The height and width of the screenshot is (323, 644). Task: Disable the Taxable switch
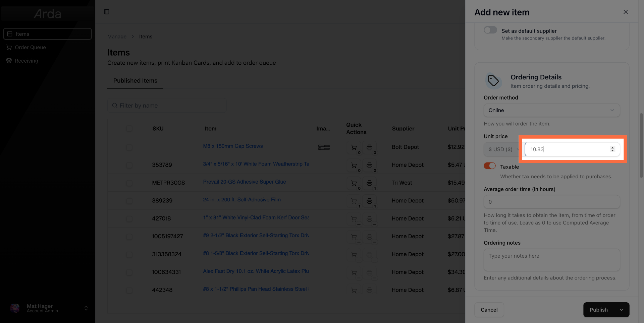[490, 166]
